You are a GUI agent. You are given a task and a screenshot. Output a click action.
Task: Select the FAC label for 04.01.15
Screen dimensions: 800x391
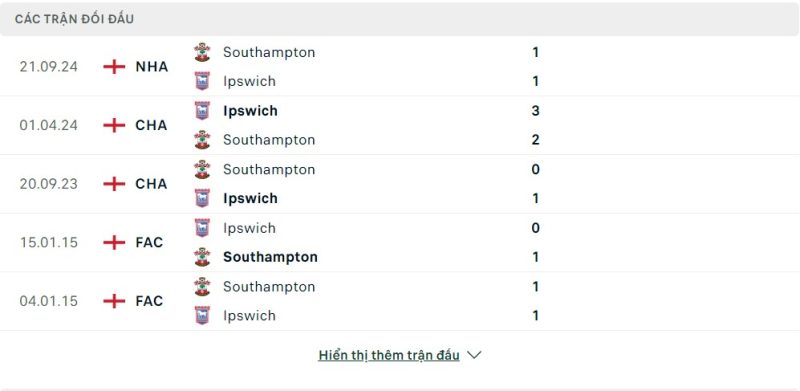pos(149,301)
